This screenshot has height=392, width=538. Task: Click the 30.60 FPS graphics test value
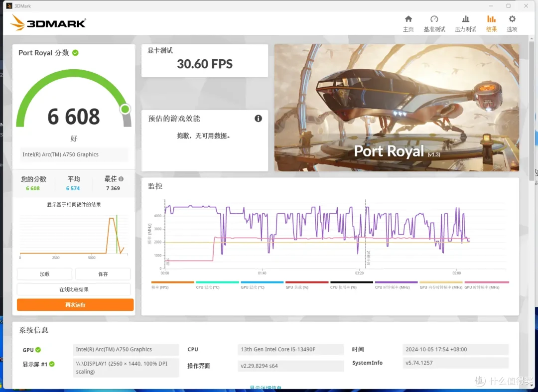(205, 64)
